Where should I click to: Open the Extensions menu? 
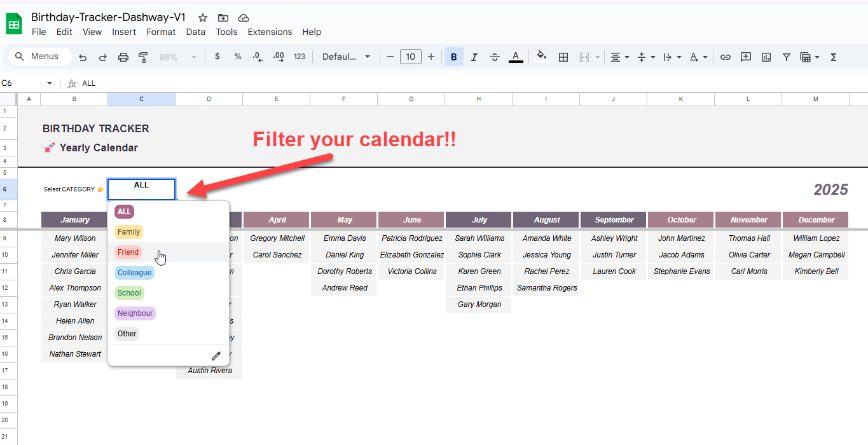click(270, 32)
